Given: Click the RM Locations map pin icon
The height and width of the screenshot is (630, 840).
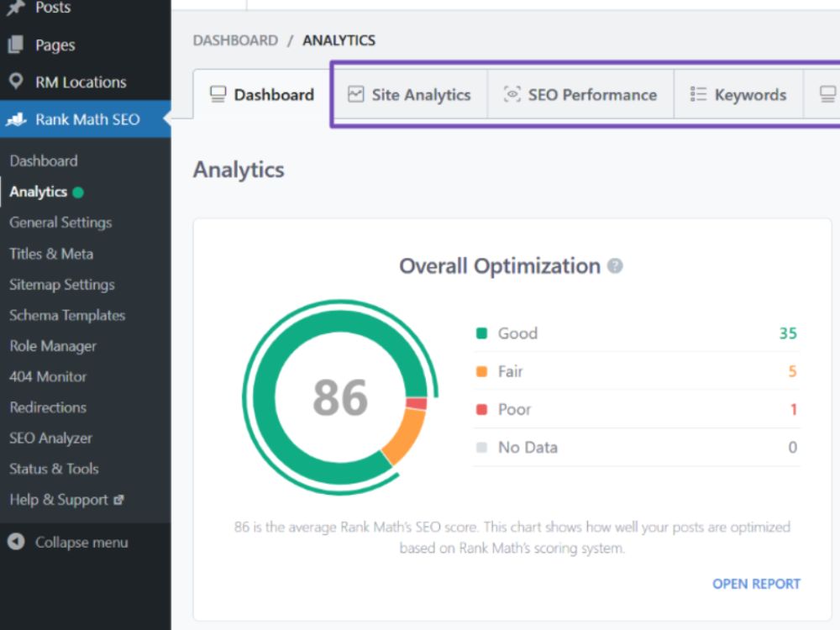Looking at the screenshot, I should 16,81.
